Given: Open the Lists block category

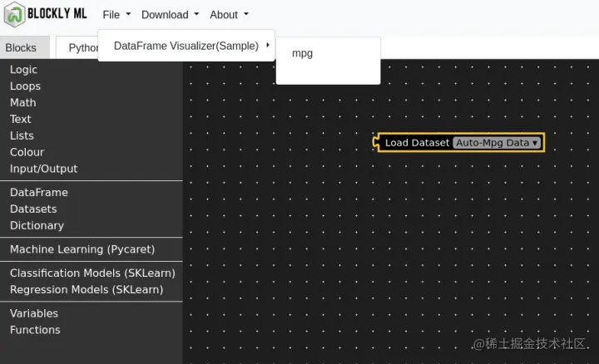Looking at the screenshot, I should [22, 135].
